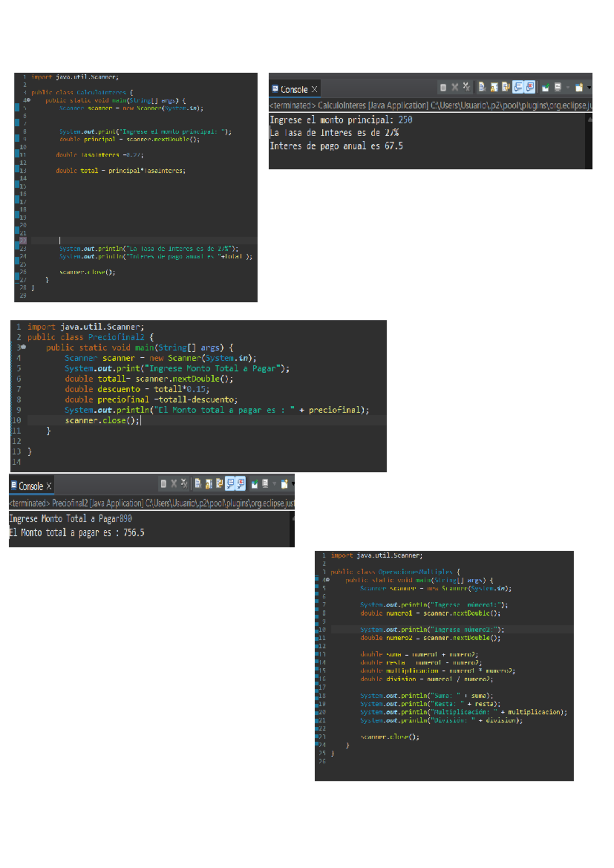Collapse main method fold marker in OperacionesMultiples editor
This screenshot has width=614, height=868.
tap(327, 580)
